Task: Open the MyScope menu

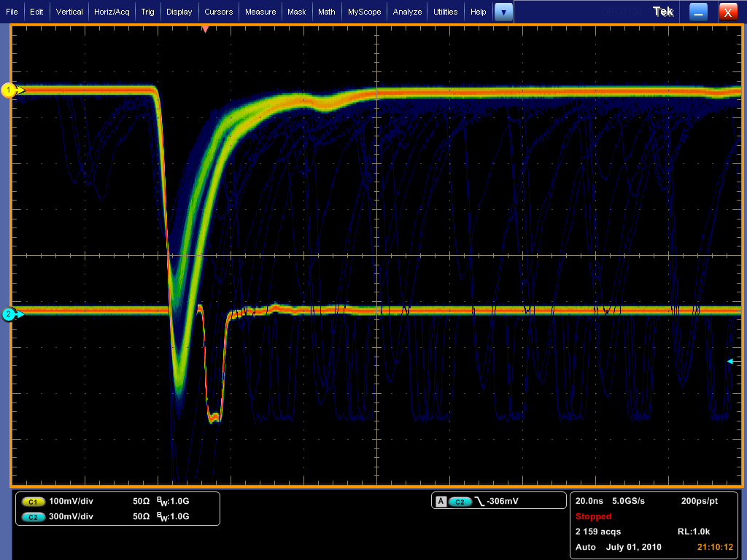Action: [x=365, y=12]
